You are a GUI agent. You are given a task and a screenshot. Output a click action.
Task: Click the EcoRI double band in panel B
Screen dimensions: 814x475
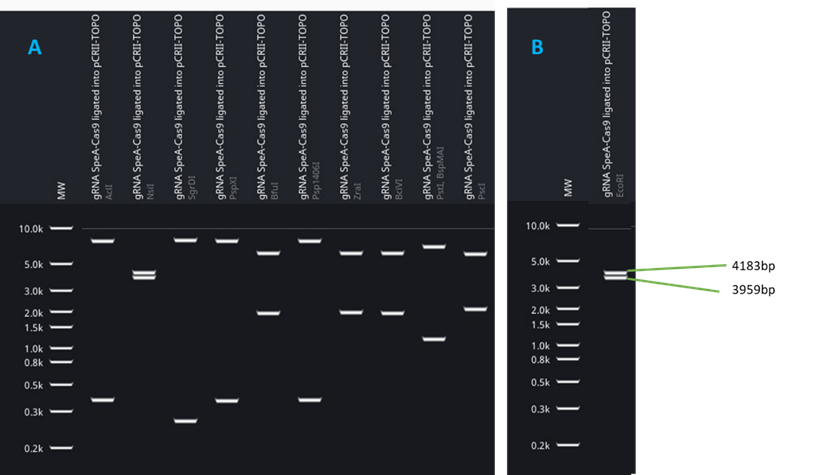pyautogui.click(x=614, y=275)
